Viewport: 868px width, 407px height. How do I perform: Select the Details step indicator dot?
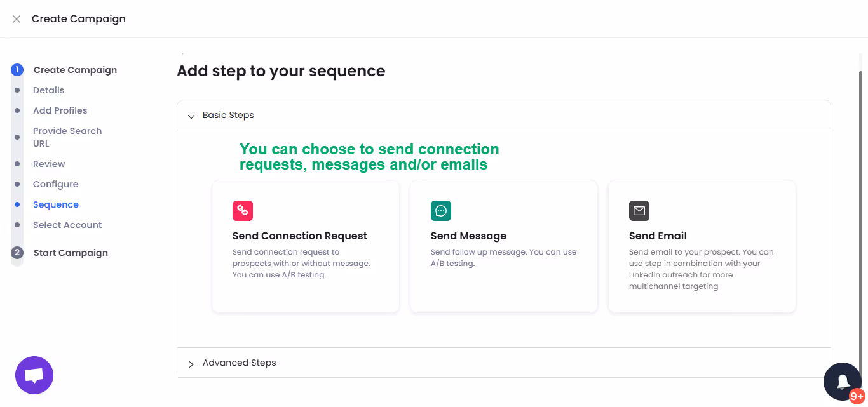point(17,90)
